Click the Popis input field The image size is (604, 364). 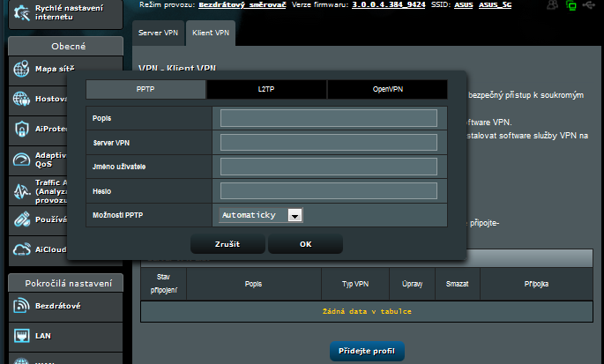328,118
